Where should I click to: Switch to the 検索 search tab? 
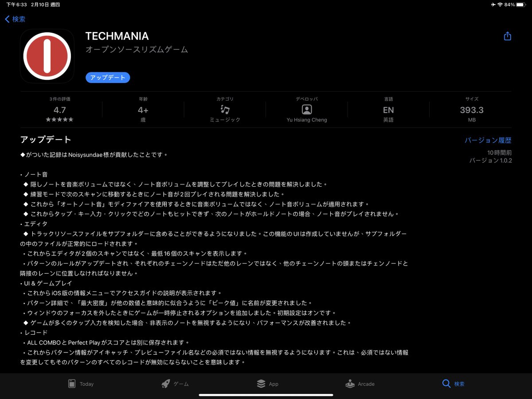click(453, 384)
